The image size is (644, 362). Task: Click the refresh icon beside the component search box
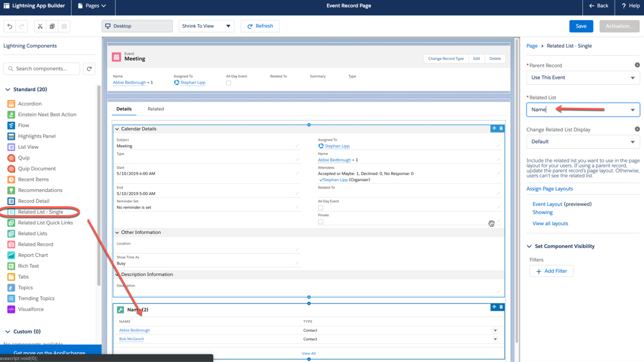89,68
